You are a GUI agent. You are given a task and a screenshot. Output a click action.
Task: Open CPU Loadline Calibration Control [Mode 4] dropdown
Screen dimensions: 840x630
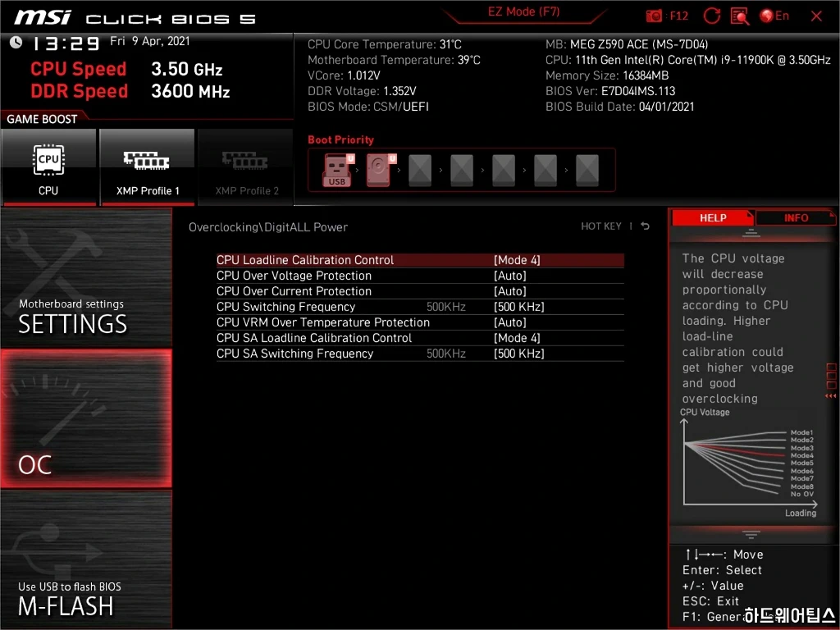517,260
